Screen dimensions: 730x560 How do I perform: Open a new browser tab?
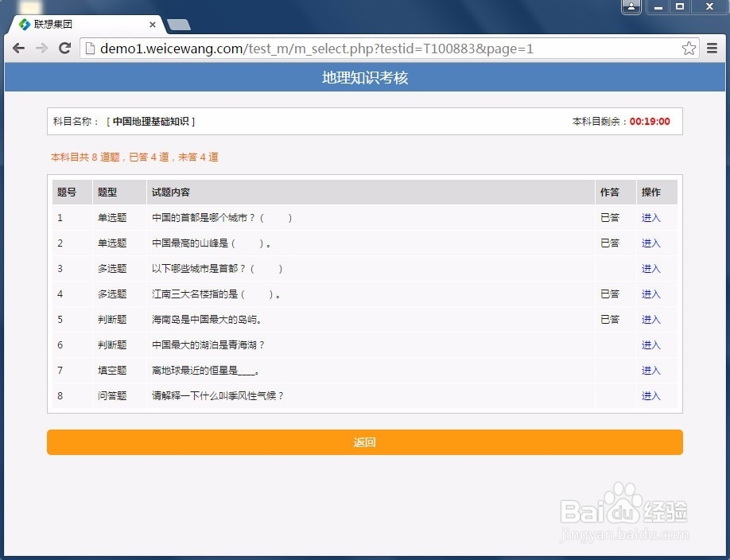point(181,23)
